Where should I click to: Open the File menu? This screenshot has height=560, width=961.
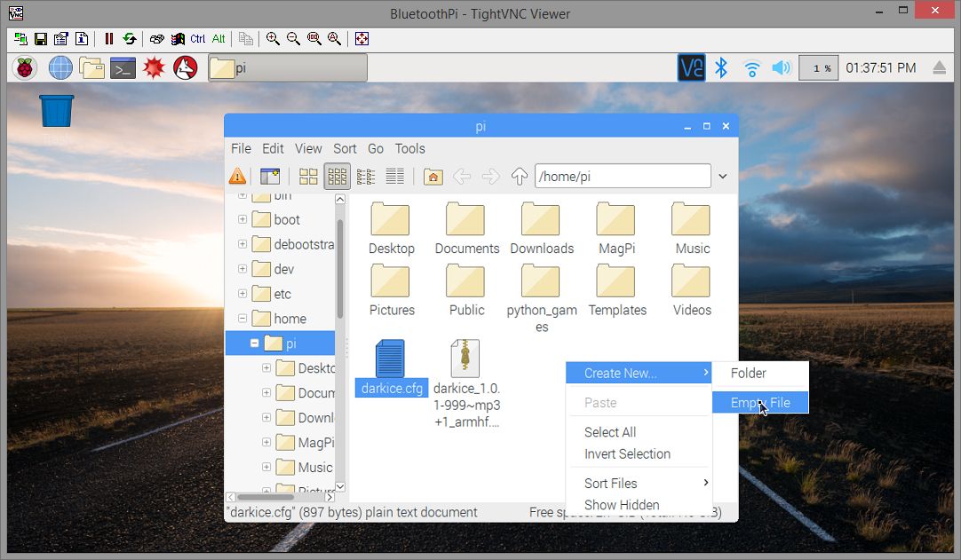point(241,149)
